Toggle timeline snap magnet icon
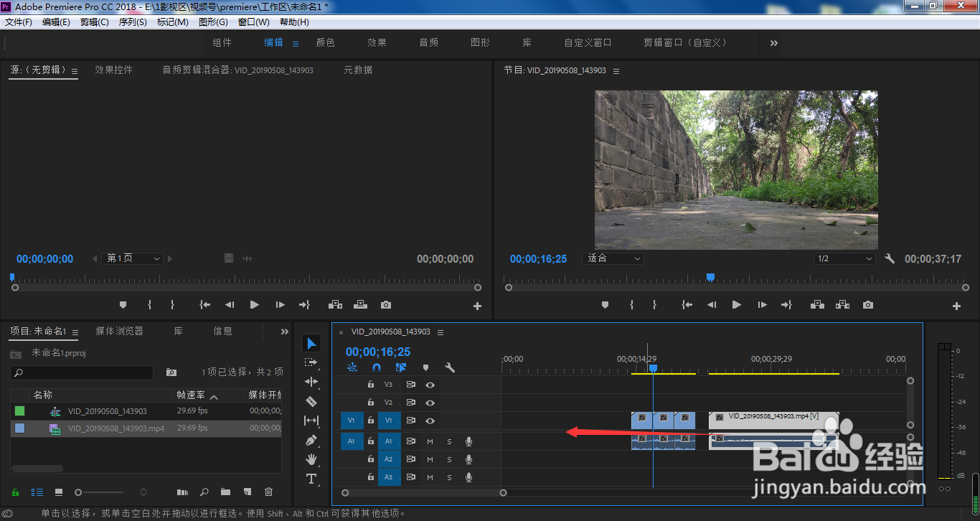This screenshot has height=521, width=980. tap(377, 367)
